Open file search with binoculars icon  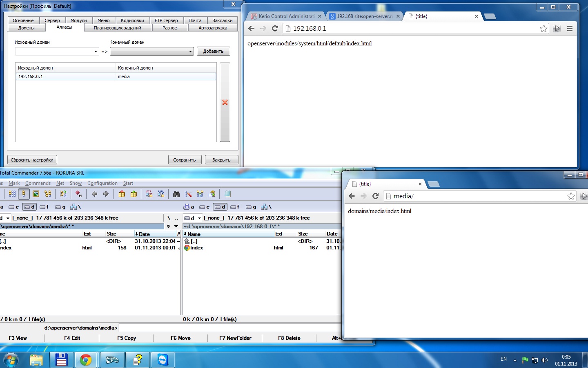click(176, 194)
